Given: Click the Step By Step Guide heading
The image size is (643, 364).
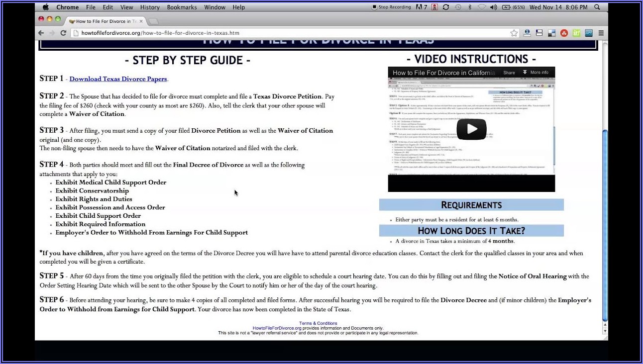Looking at the screenshot, I should point(188,60).
